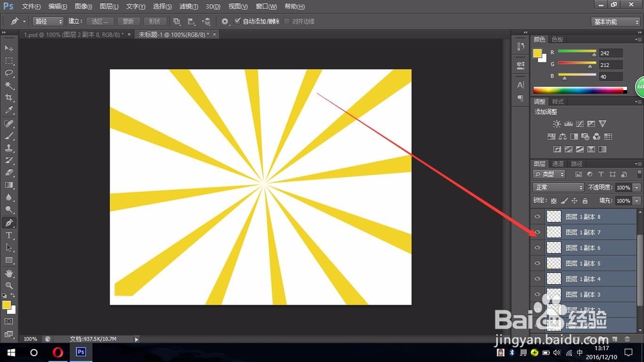The height and width of the screenshot is (362, 644).
Task: Hide layer 图层 1 副本 5
Action: click(537, 263)
